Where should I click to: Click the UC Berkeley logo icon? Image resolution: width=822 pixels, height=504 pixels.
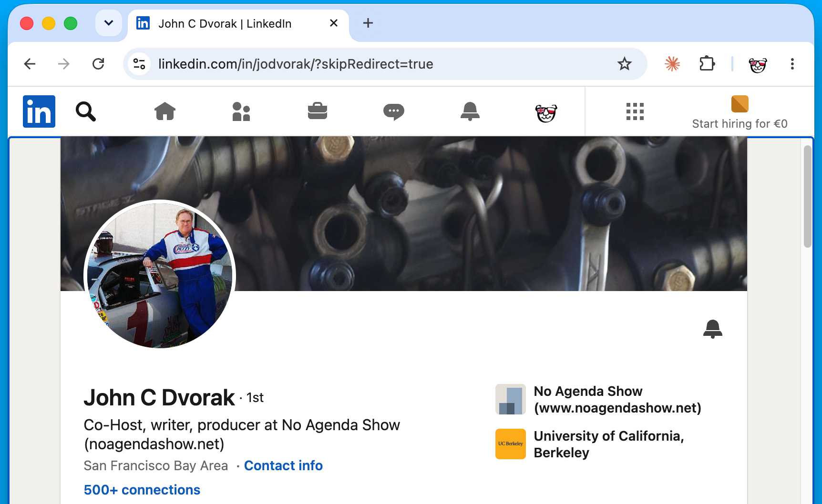click(x=511, y=444)
